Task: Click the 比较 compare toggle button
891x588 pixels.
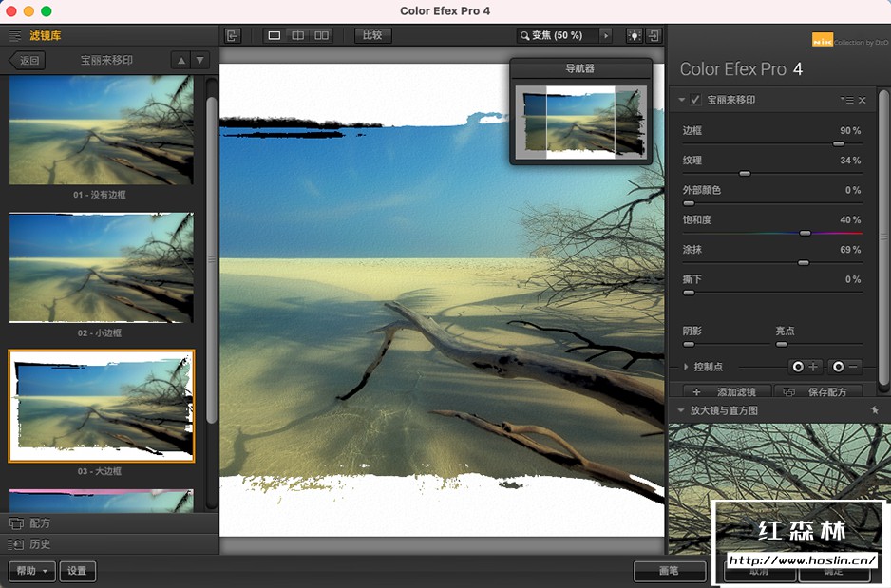Action: pos(371,35)
